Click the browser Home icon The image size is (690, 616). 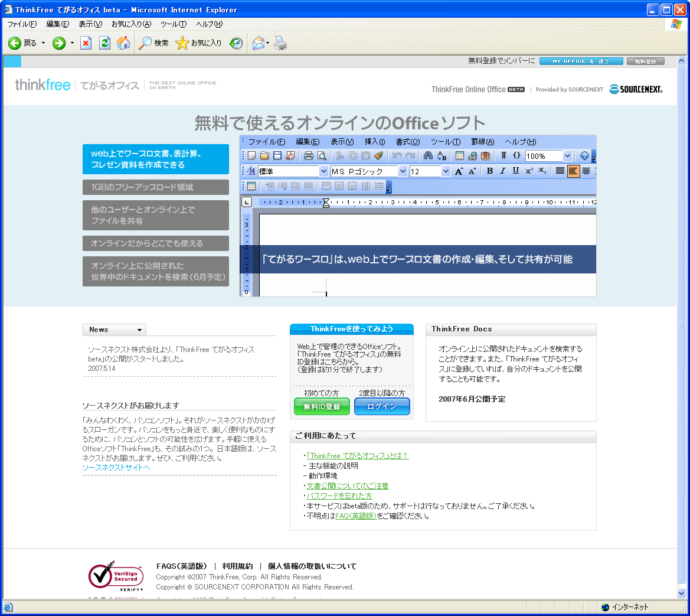click(123, 43)
